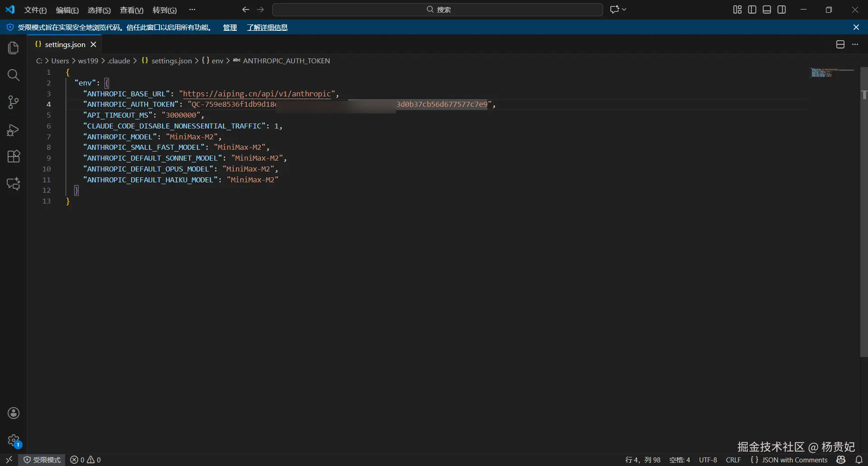The width and height of the screenshot is (868, 466).
Task: Select the settings.json editor tab
Action: pos(65,44)
